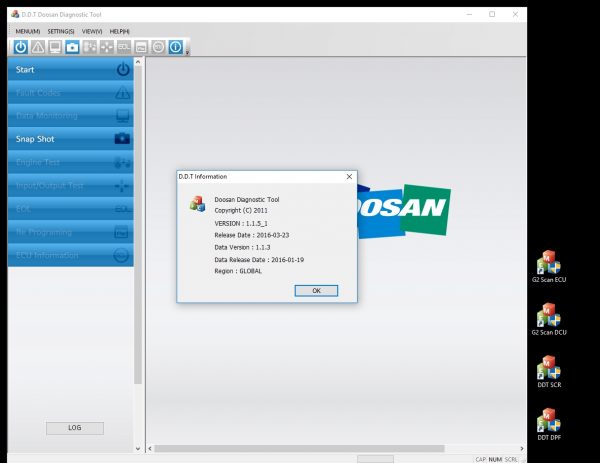Click the Input/Output Test toolbar icon
The height and width of the screenshot is (463, 600).
[107, 47]
